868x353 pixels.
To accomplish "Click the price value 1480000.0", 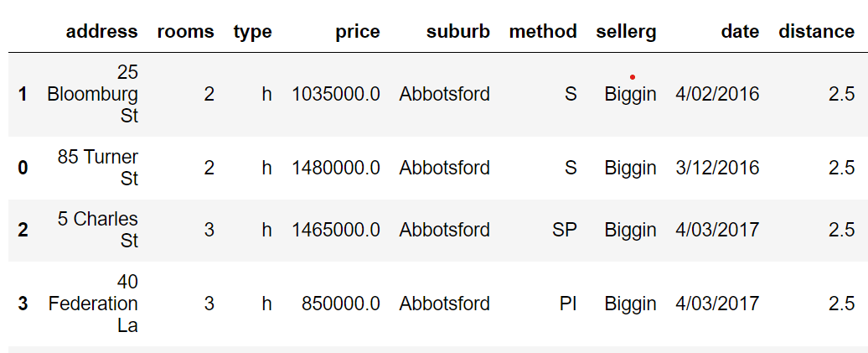I will tap(335, 168).
